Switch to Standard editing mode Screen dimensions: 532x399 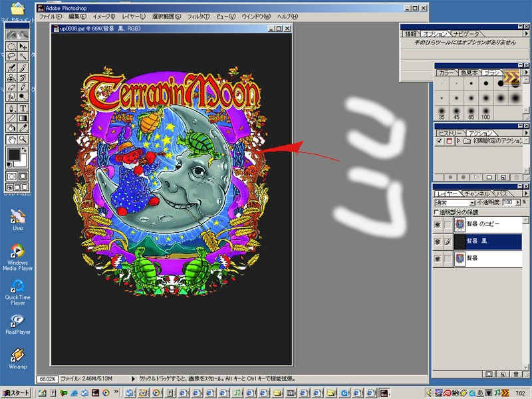point(11,176)
